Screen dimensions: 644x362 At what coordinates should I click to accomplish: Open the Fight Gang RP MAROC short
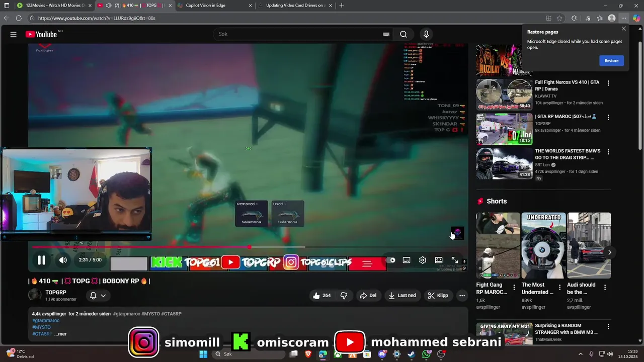pos(498,245)
